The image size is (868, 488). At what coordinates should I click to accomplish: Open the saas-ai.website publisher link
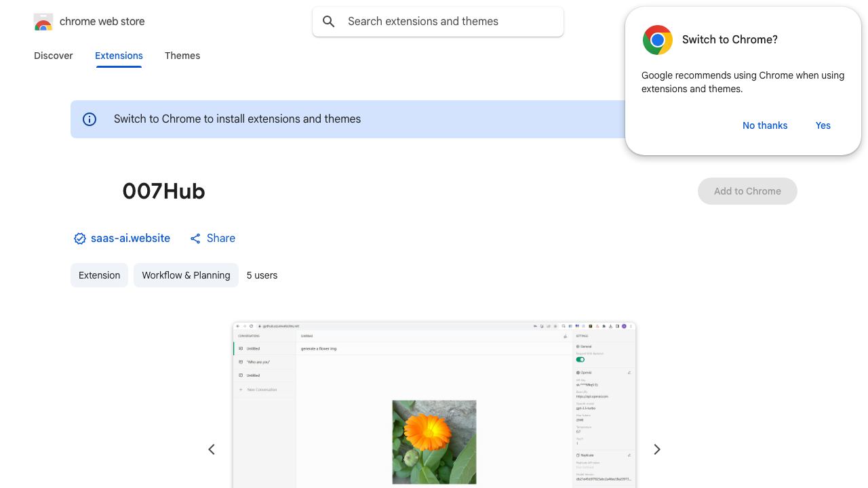click(130, 239)
